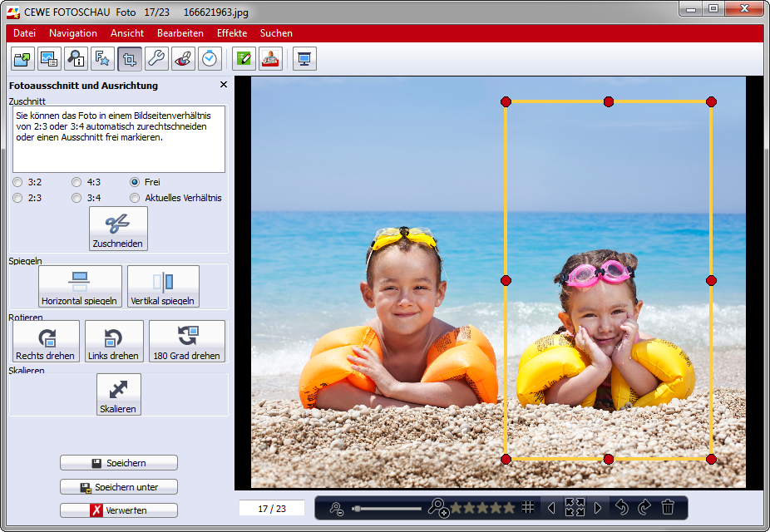Click the red-eye correction icon
770x532 pixels.
point(183,59)
